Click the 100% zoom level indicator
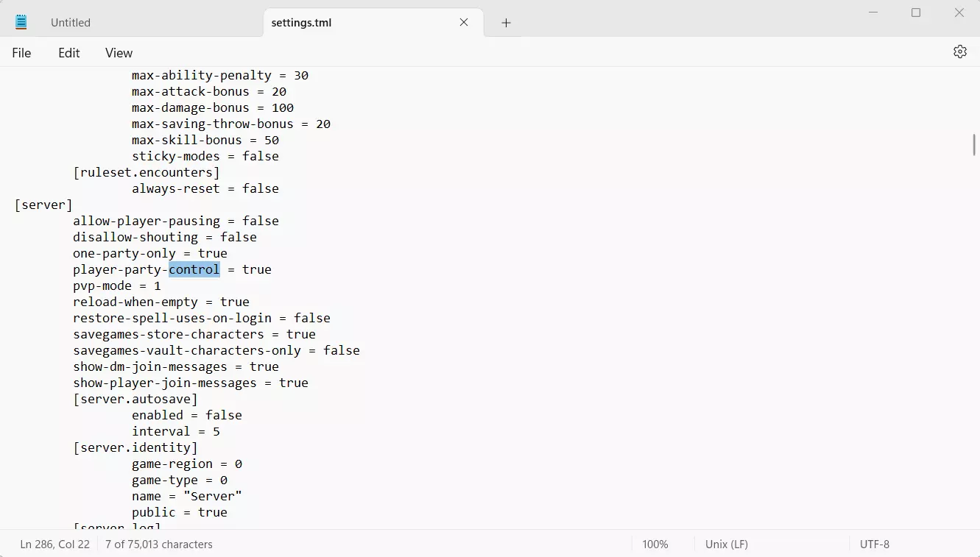The height and width of the screenshot is (557, 980). click(655, 544)
